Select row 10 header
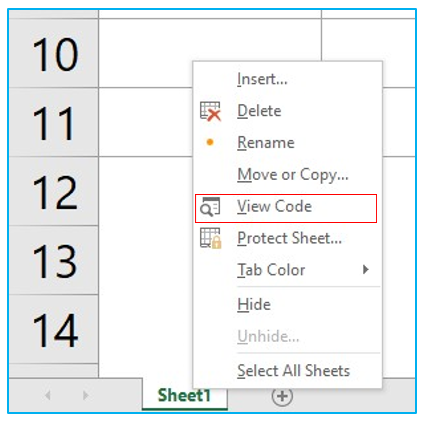Screen dimensions: 426x422 [53, 53]
